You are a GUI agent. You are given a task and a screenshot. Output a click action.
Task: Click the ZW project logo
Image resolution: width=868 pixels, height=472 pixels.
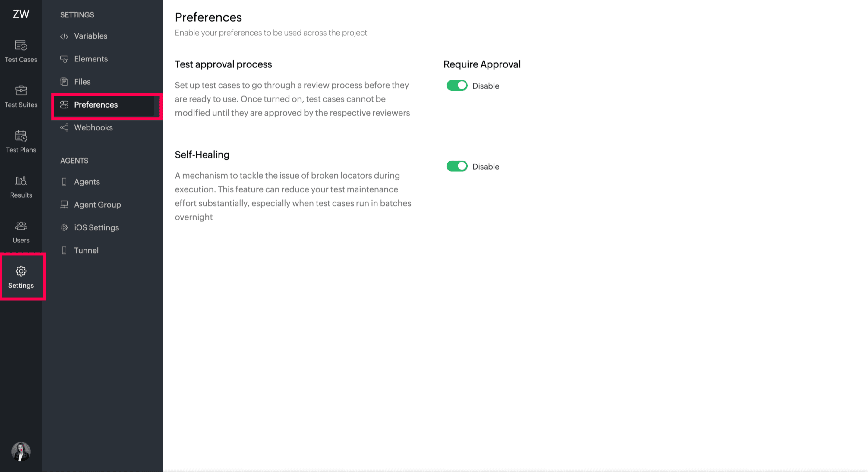(x=21, y=14)
